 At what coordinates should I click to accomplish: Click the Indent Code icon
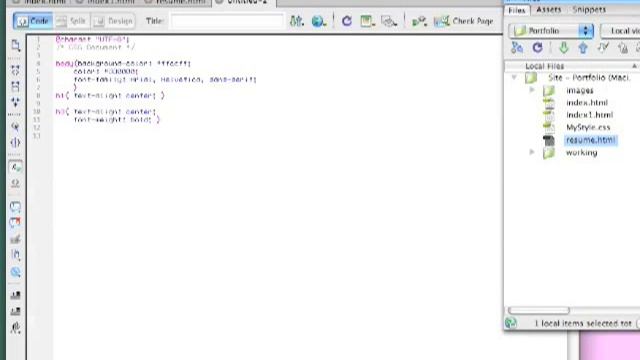pos(16,295)
